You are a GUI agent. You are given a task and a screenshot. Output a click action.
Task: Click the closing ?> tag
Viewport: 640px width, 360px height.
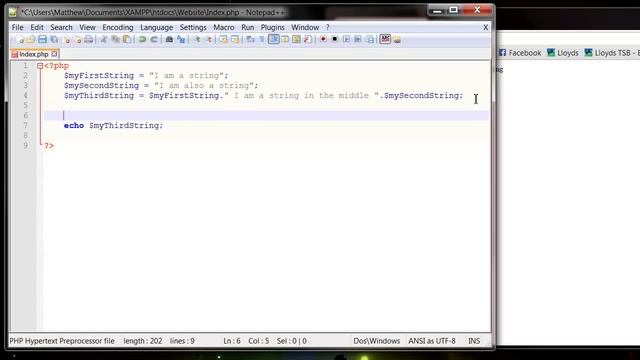[x=49, y=145]
